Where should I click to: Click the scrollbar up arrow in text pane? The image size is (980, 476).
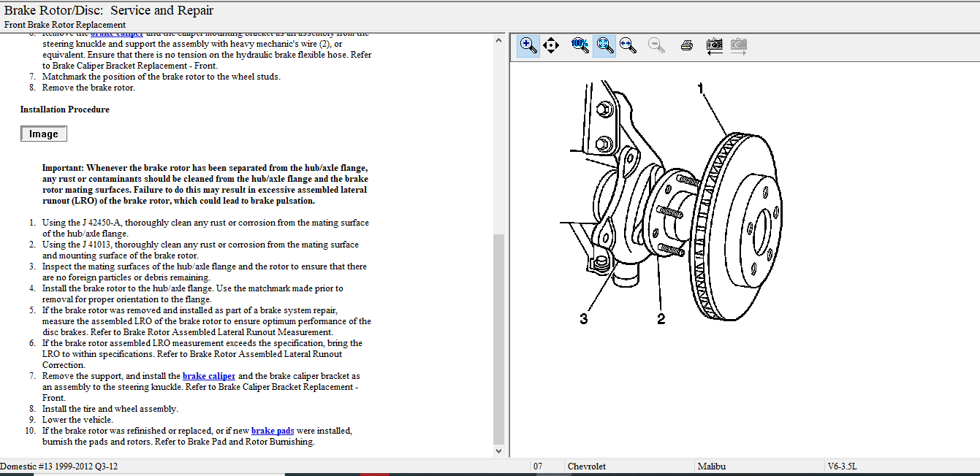pos(499,39)
